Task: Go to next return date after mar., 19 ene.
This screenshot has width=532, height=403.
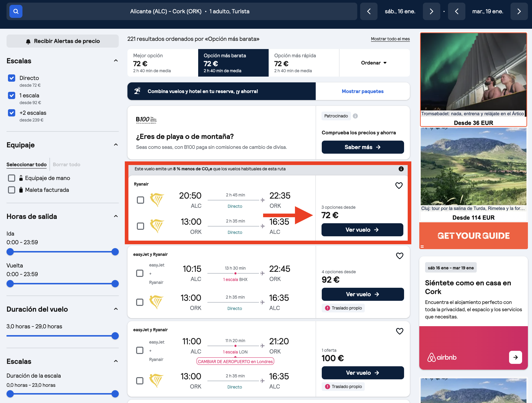Action: click(x=519, y=11)
